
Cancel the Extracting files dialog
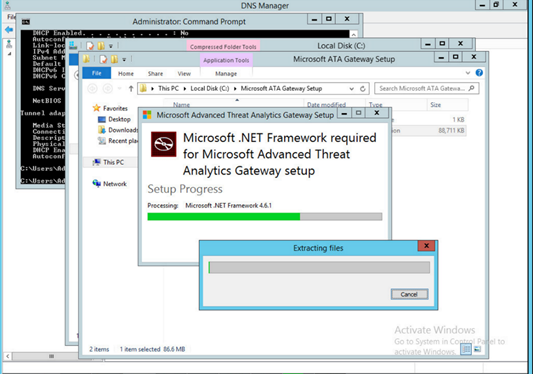tap(409, 294)
